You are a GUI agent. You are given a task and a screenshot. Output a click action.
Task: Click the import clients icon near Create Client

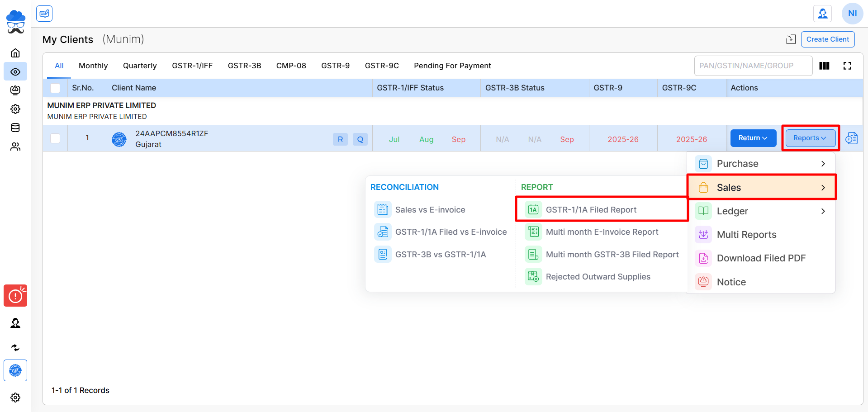point(791,39)
